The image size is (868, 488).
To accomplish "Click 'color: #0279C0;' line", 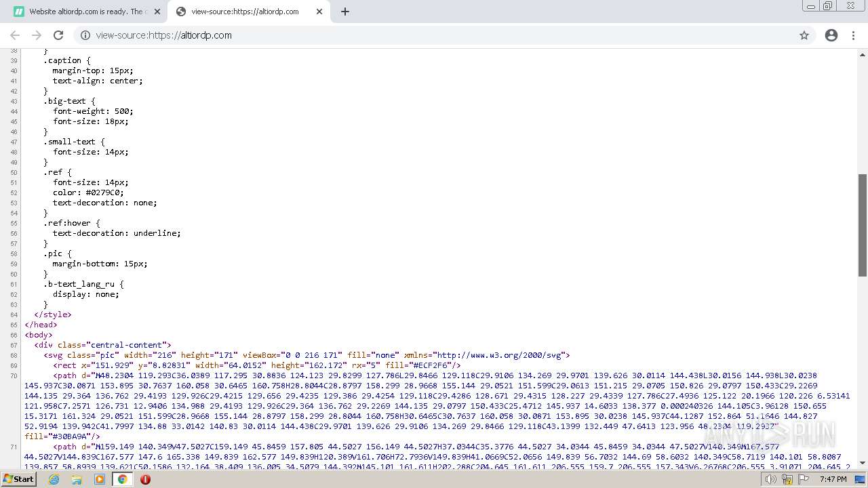I will click(88, 192).
